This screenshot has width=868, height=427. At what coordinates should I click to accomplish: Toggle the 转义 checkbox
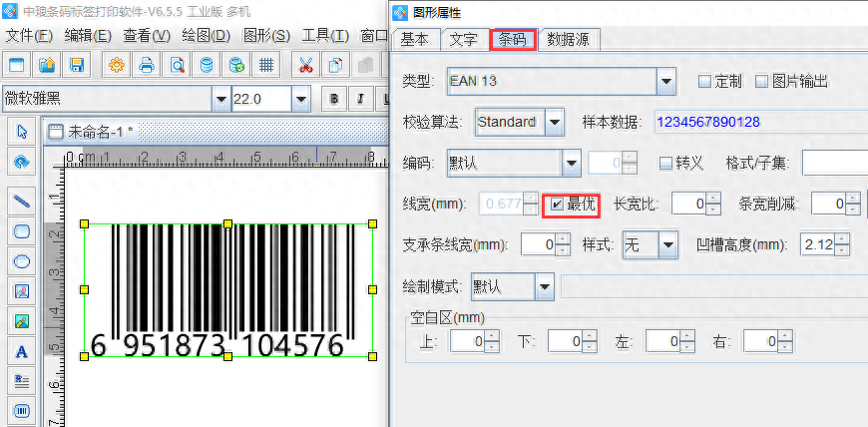[665, 163]
